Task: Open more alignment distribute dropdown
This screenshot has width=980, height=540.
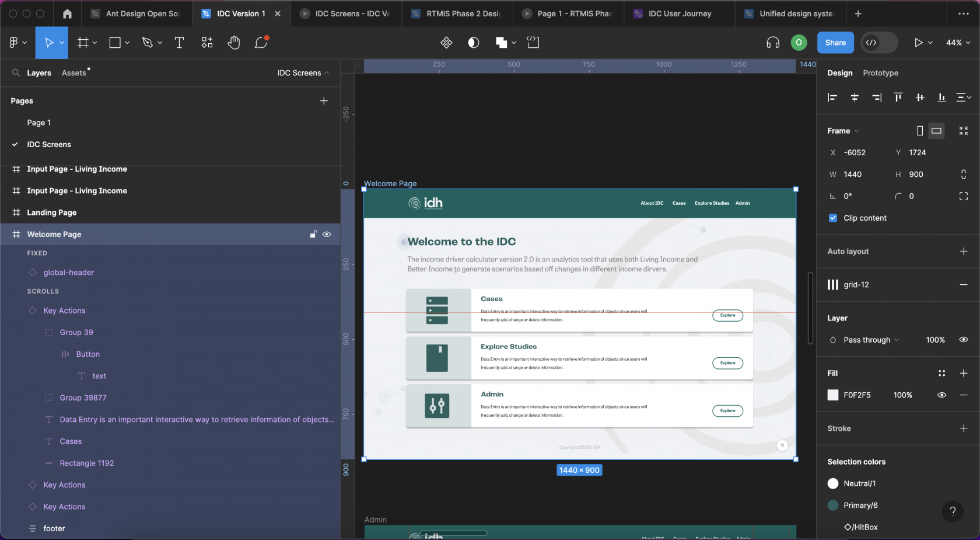Action: click(x=964, y=97)
